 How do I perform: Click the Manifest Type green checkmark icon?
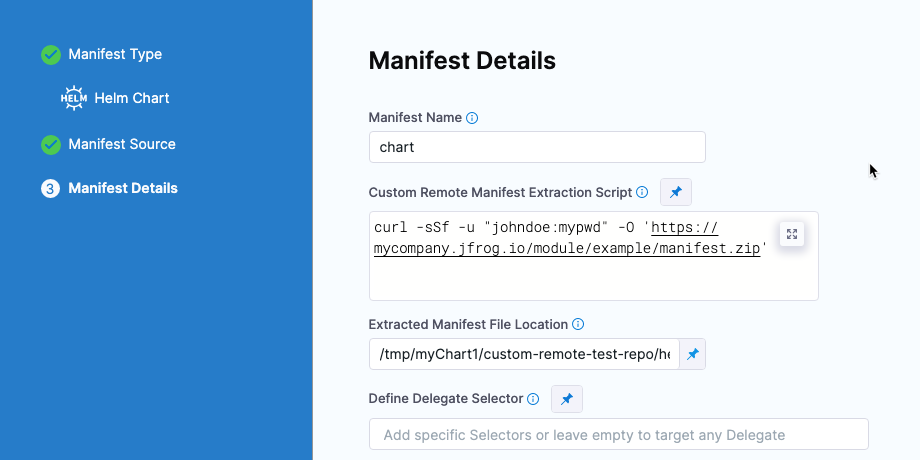(51, 55)
